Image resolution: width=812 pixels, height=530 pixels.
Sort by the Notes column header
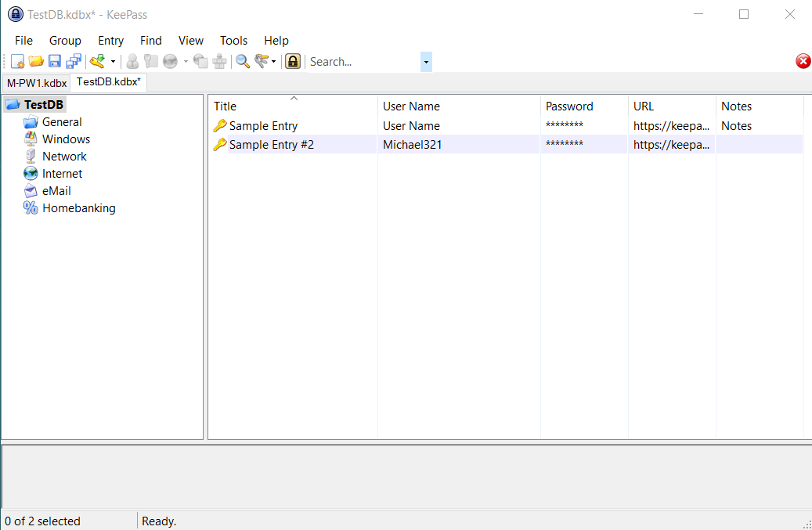[x=760, y=106]
